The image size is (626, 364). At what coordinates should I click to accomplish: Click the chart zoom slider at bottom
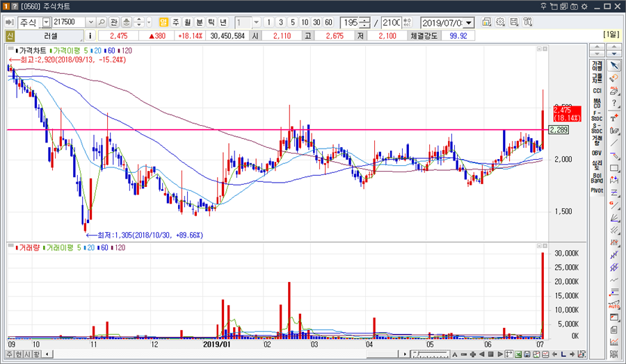point(431,354)
